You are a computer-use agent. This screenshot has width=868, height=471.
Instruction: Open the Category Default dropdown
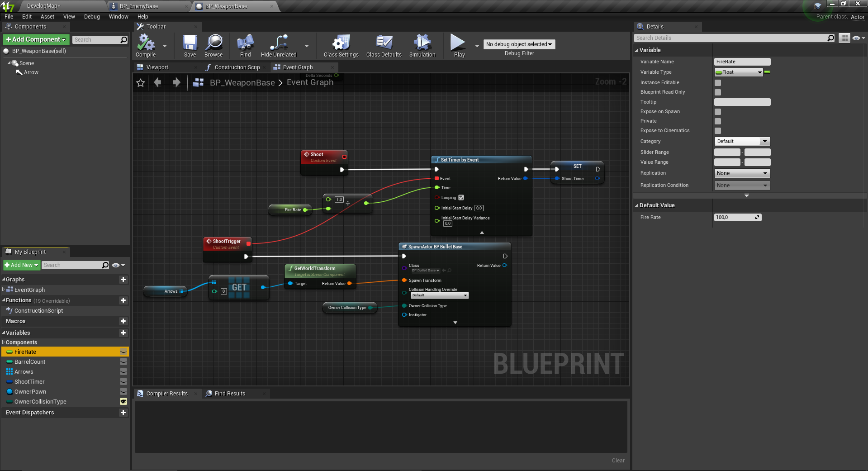click(742, 142)
